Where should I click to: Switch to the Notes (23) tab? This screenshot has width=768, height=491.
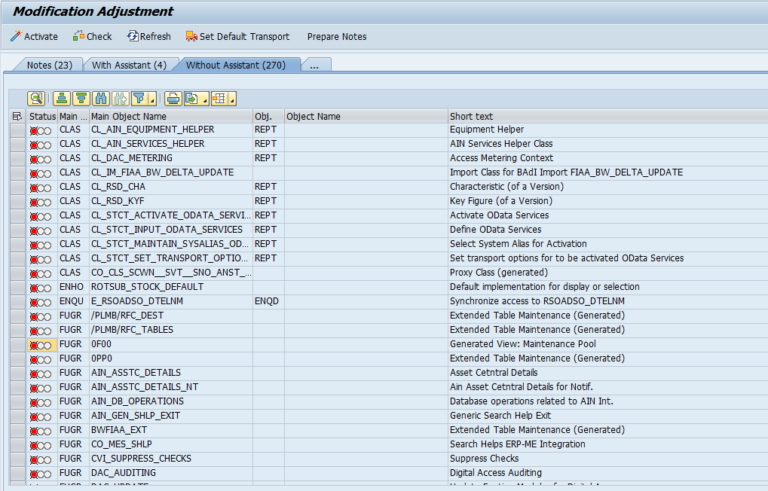[48, 65]
